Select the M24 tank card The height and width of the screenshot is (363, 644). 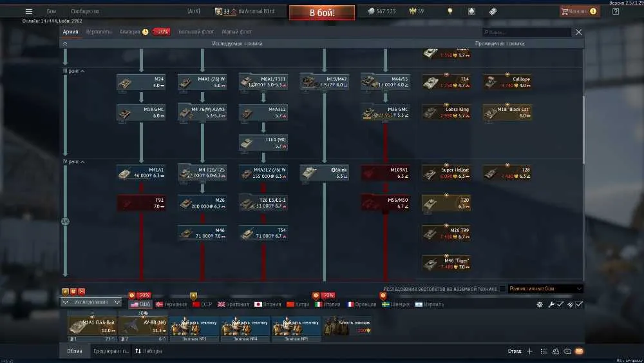click(x=141, y=83)
